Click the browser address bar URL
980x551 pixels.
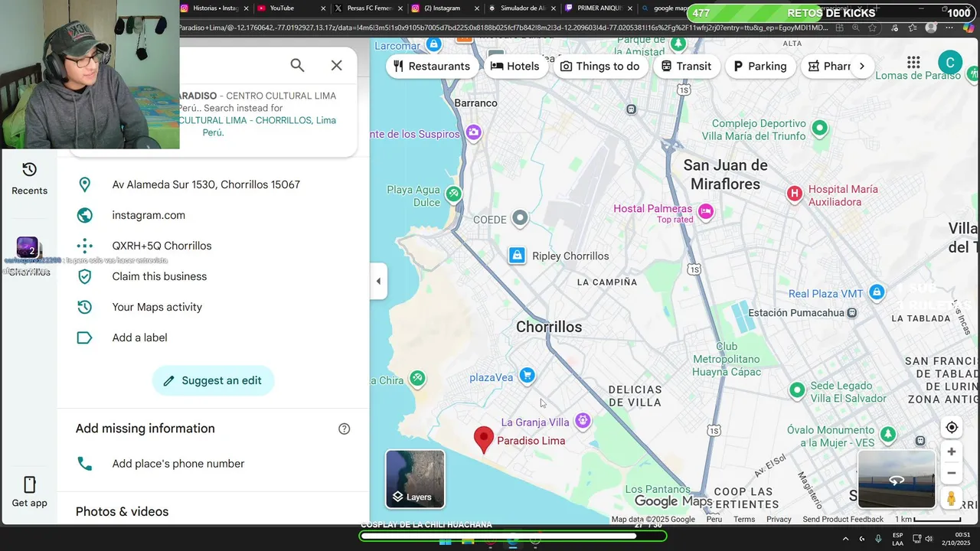pyautogui.click(x=504, y=28)
